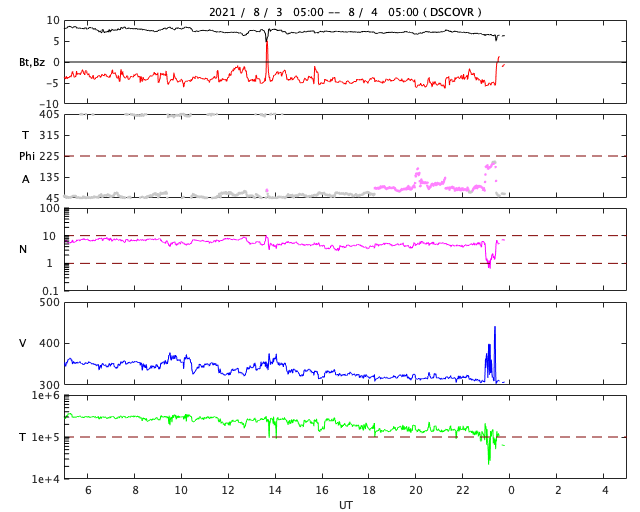The height and width of the screenshot is (512, 640).
Task: Click the 405 tick label on Phi panel
Action: point(49,114)
